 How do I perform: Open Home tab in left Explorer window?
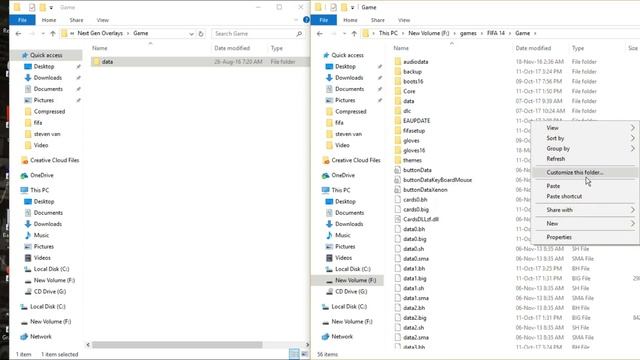coord(49,20)
